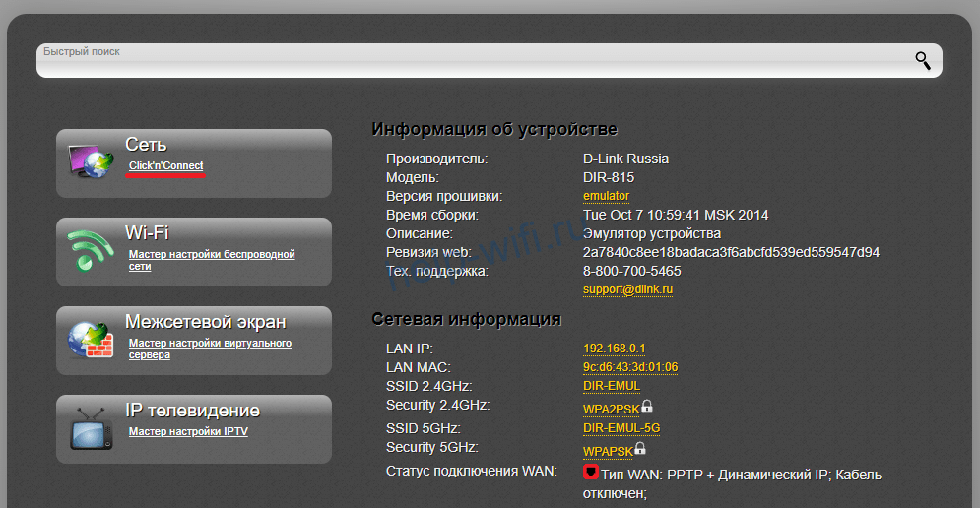Click the LAN MAC address link
Viewport: 980px width, 508px height.
click(629, 367)
